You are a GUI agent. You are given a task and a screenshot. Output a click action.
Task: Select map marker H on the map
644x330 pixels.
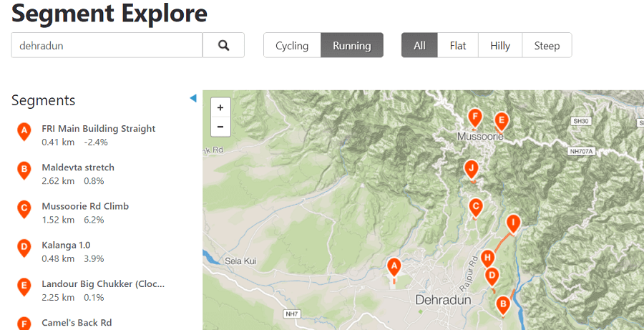click(x=487, y=258)
